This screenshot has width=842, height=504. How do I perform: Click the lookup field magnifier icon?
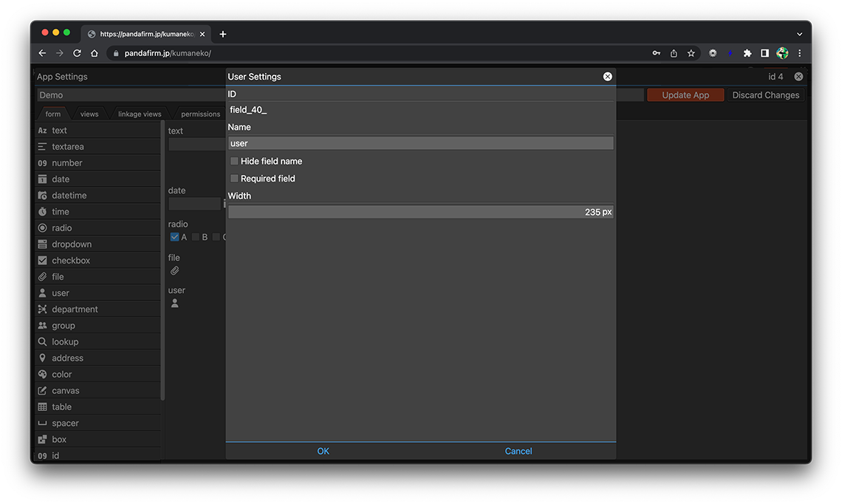click(x=42, y=342)
